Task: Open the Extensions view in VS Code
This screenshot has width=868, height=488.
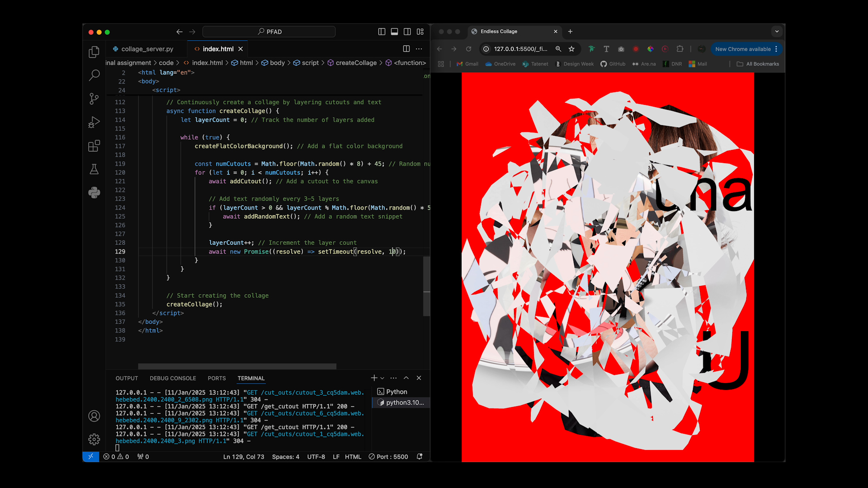Action: 94,146
